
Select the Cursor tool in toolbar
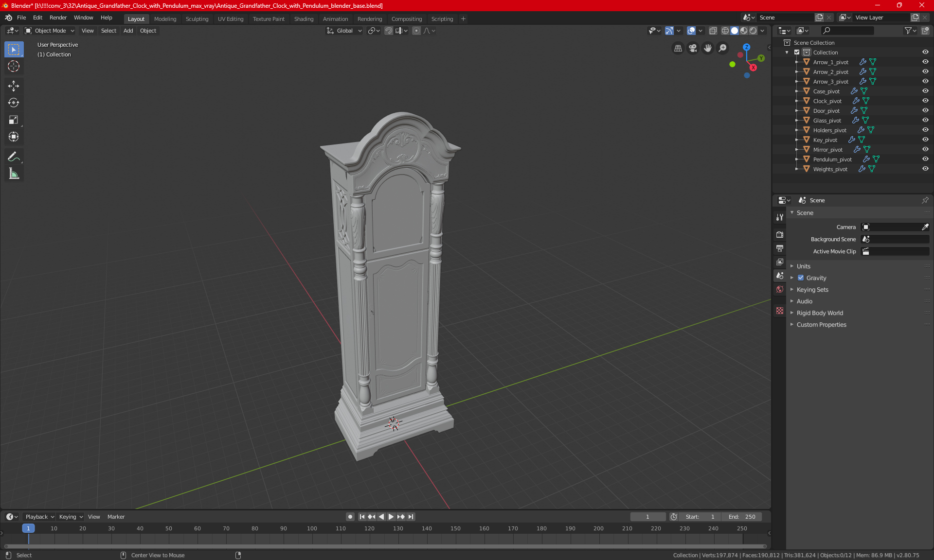click(14, 66)
